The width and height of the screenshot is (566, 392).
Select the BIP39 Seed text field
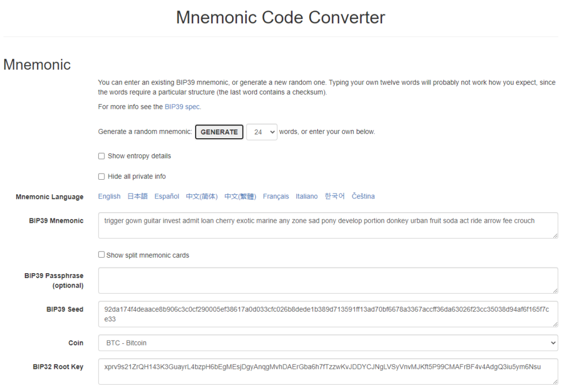click(328, 314)
